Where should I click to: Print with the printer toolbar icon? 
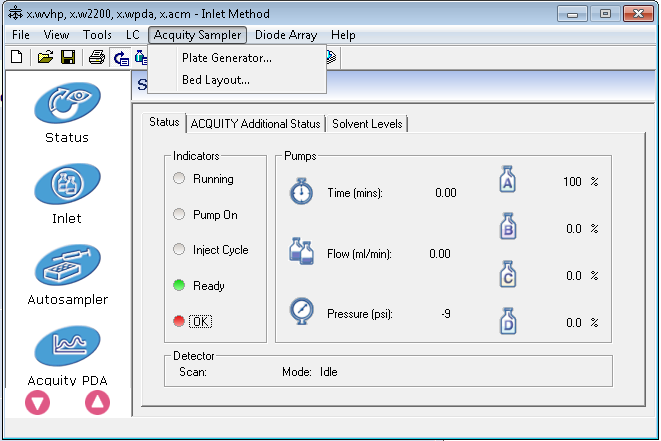97,57
